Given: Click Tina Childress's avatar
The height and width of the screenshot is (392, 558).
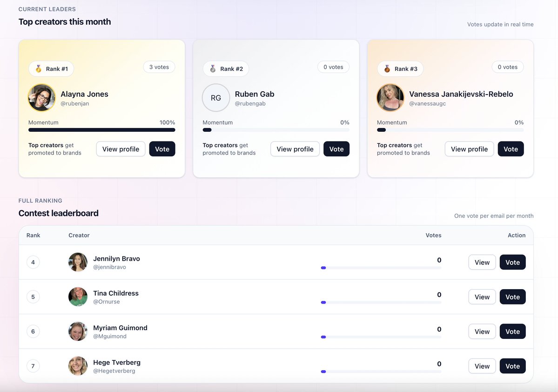Looking at the screenshot, I should point(78,297).
